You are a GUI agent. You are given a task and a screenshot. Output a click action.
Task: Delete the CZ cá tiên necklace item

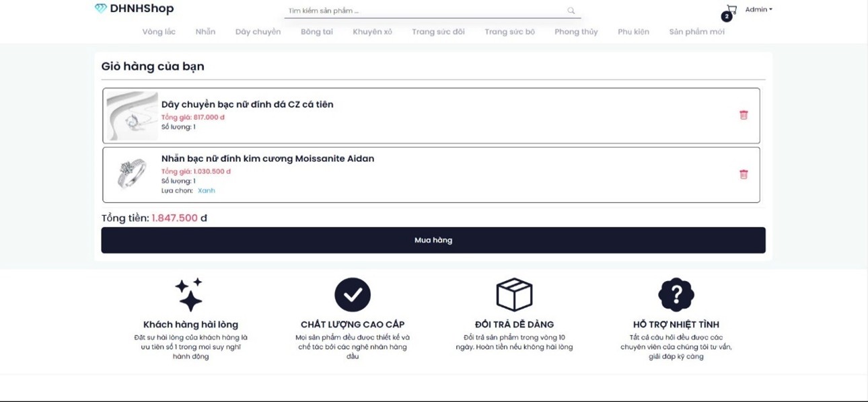click(744, 115)
